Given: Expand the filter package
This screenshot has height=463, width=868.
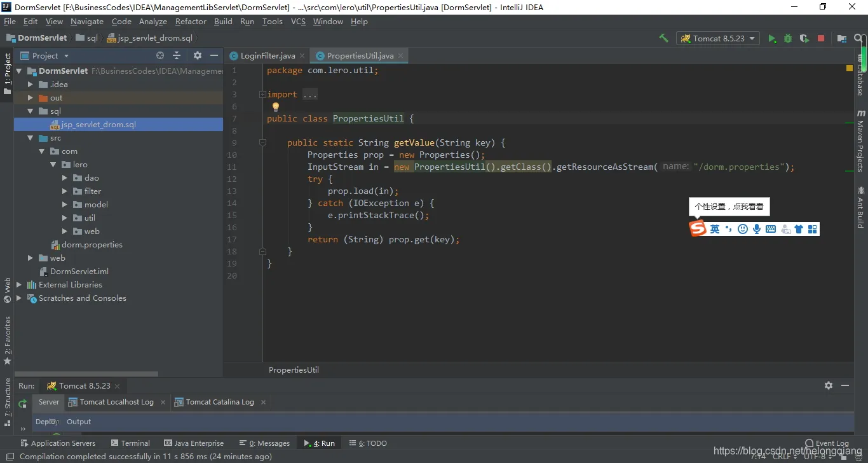Looking at the screenshot, I should (x=65, y=191).
